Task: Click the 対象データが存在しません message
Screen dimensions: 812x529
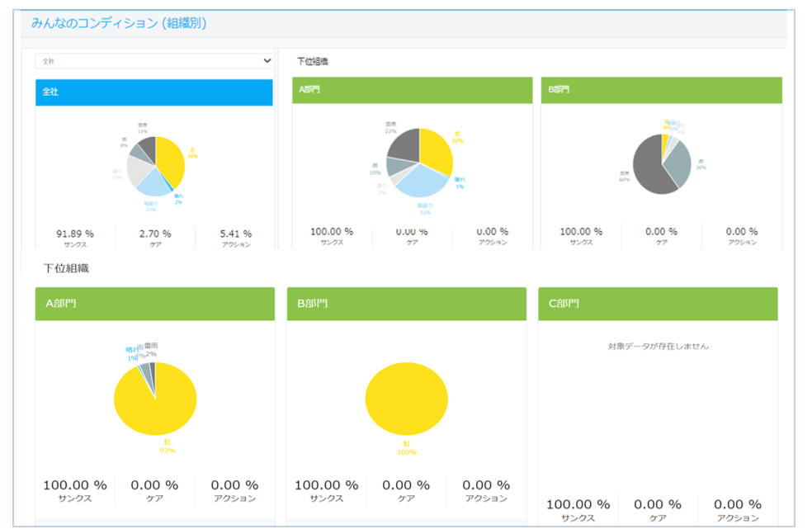Action: [658, 346]
